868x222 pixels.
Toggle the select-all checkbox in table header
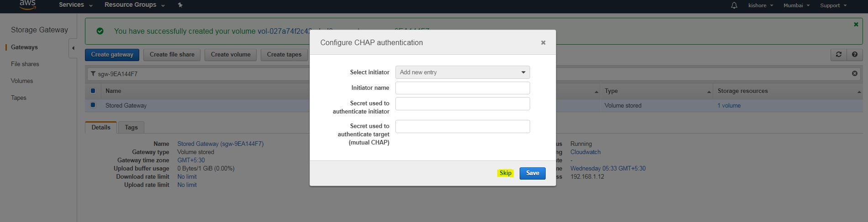(x=93, y=91)
